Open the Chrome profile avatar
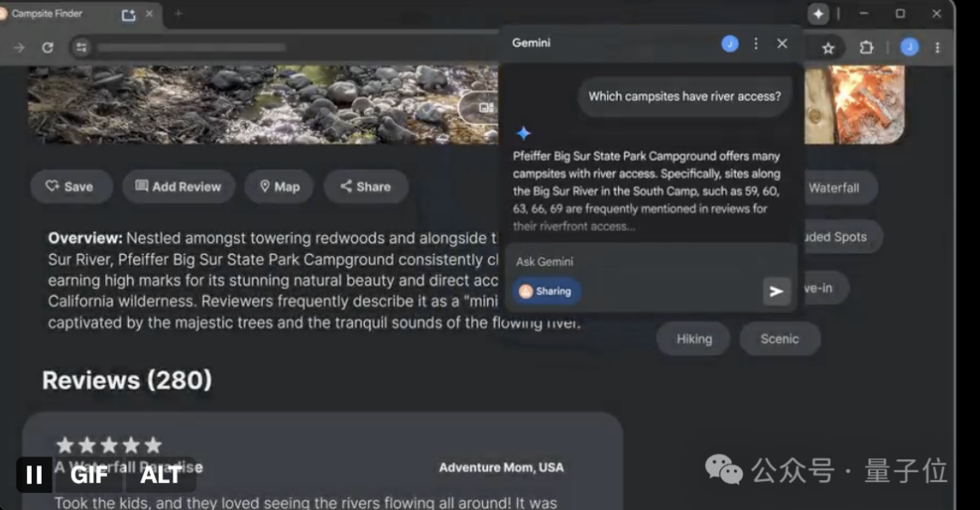The width and height of the screenshot is (980, 510). [909, 47]
